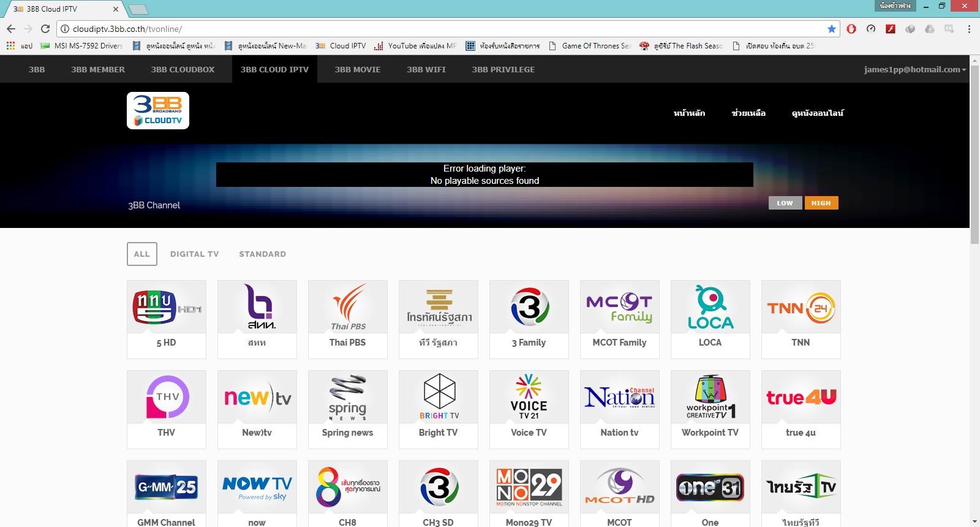Open the YouTube bookmark in bookmarks bar
Image resolution: width=980 pixels, height=527 pixels.
[x=416, y=46]
